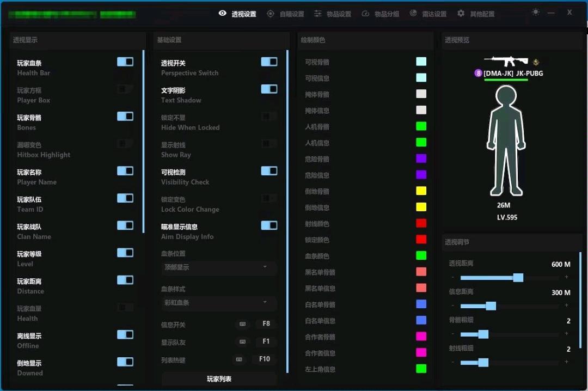Open the 其他配置 tab
The image size is (588, 391).
[476, 14]
